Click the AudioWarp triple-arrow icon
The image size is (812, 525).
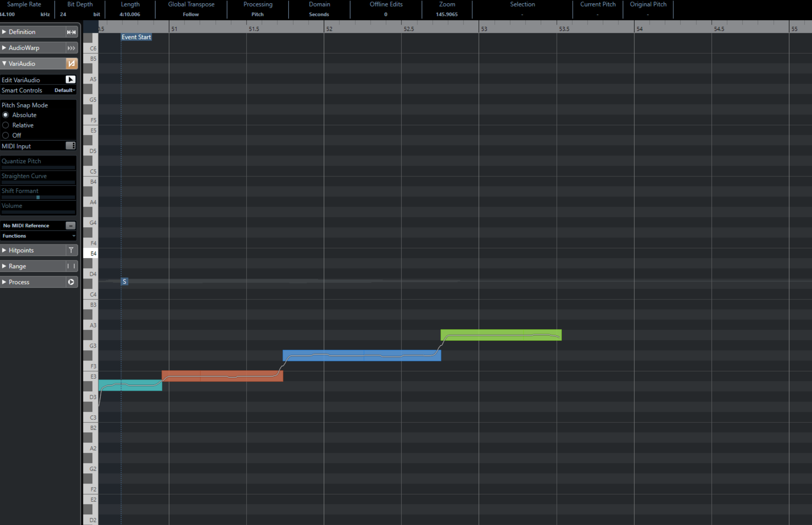click(x=71, y=48)
